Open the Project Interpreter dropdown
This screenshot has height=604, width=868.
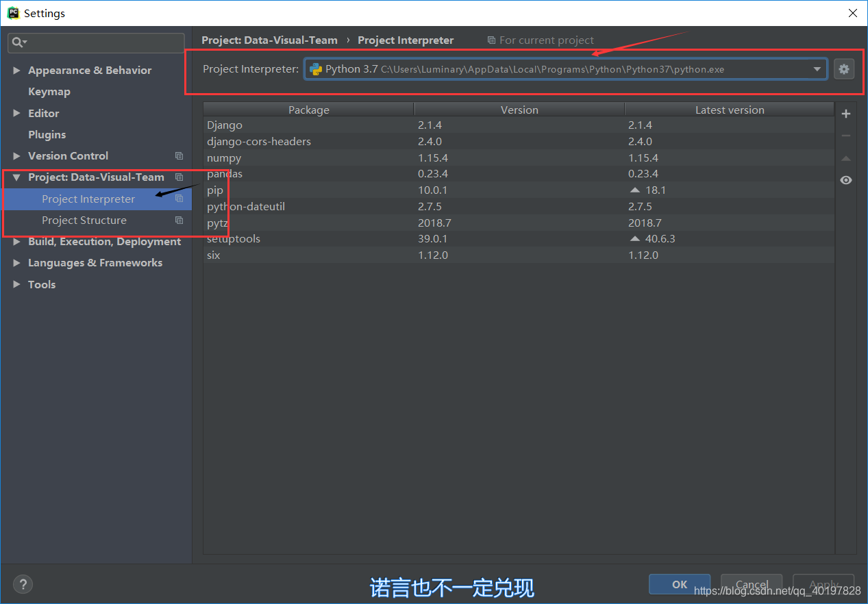(565, 69)
